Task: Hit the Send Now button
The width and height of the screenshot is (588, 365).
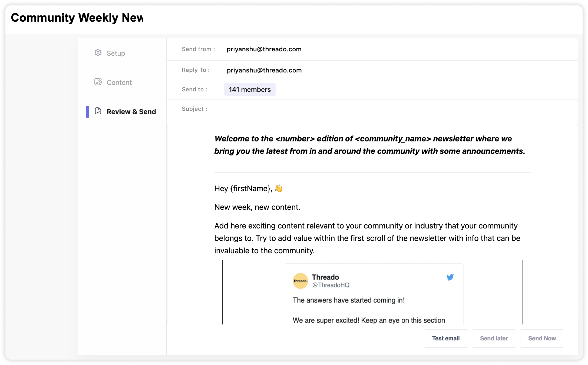Action: tap(542, 338)
